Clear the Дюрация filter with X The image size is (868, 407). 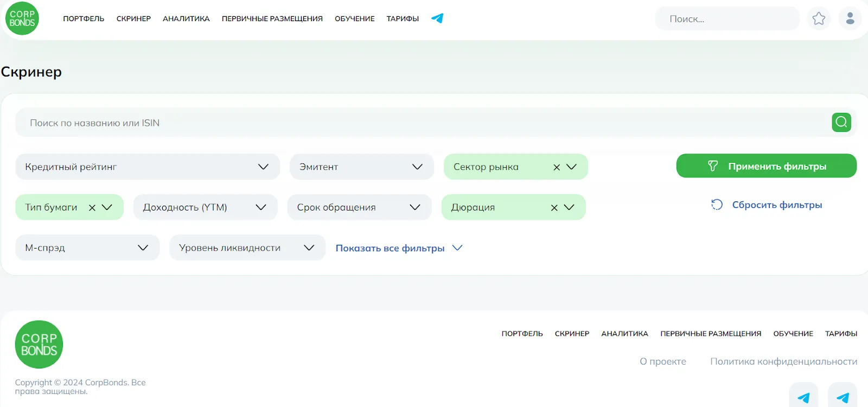coord(554,207)
